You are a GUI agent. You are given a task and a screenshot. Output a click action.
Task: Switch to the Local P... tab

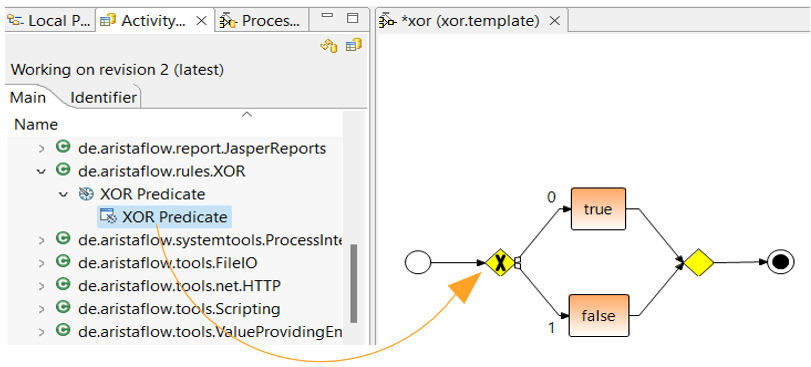click(50, 21)
